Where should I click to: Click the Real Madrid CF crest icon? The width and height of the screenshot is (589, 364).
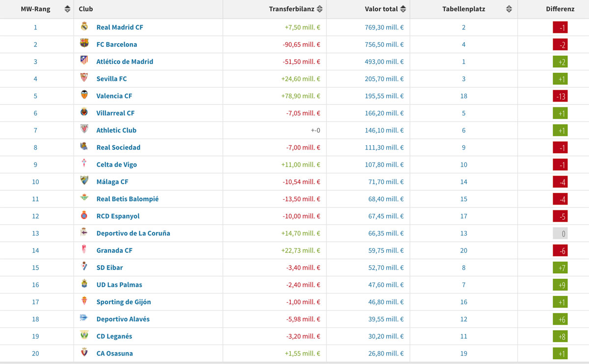coord(84,26)
